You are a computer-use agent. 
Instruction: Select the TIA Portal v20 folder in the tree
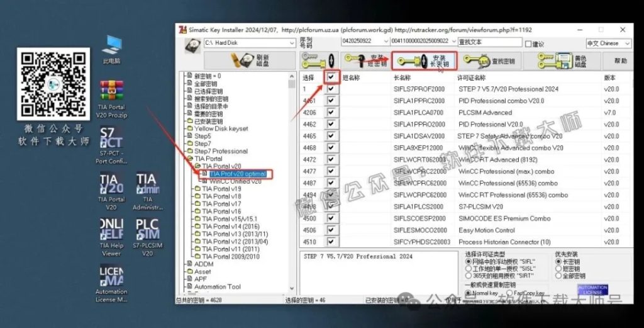(221, 166)
